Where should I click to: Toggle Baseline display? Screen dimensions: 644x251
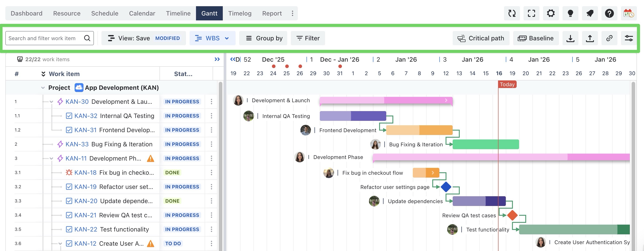536,38
